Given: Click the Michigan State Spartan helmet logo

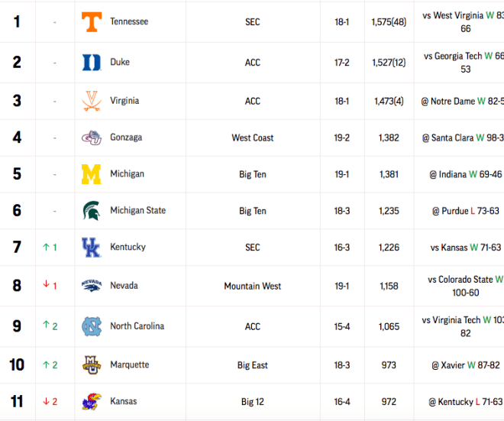Looking at the screenshot, I should [92, 211].
